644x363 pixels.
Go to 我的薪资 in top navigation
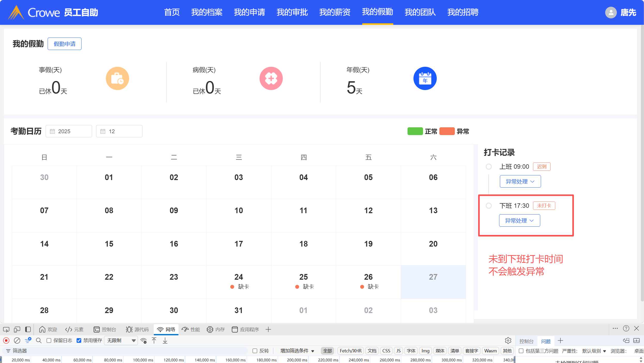335,12
